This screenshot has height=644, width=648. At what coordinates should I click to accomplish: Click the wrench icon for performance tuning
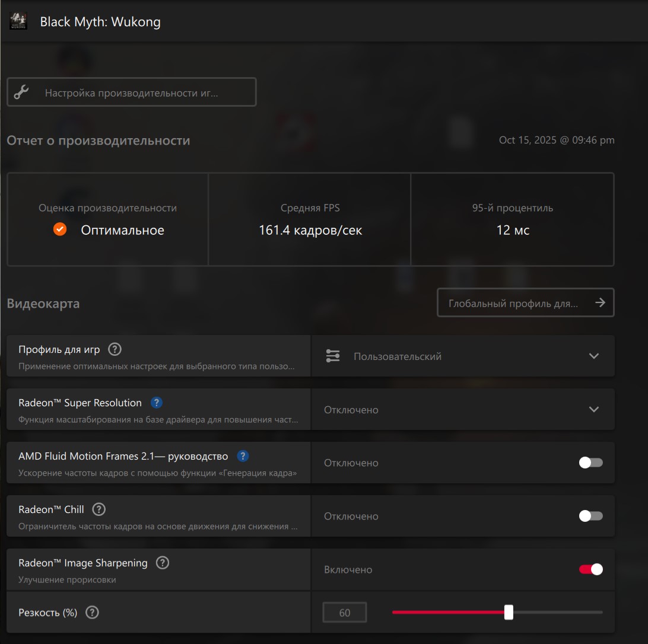coord(21,92)
